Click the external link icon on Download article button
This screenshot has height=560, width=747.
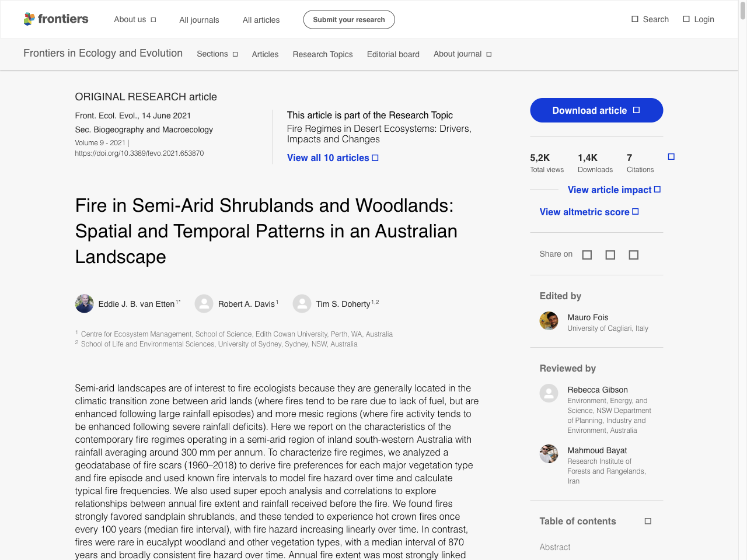click(x=635, y=110)
